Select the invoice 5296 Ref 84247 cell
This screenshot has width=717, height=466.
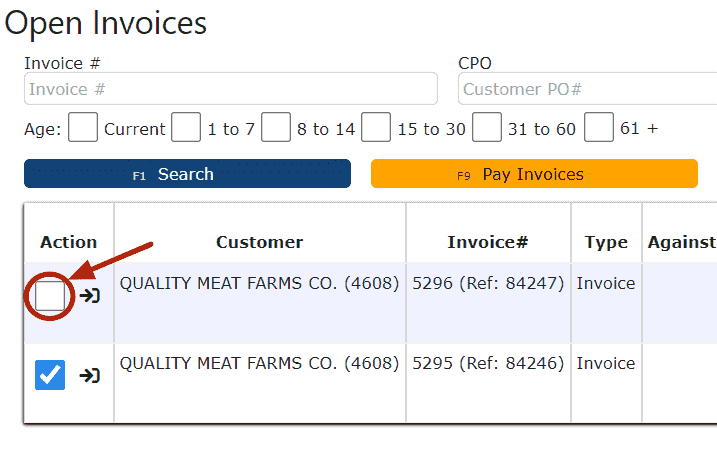pos(488,284)
